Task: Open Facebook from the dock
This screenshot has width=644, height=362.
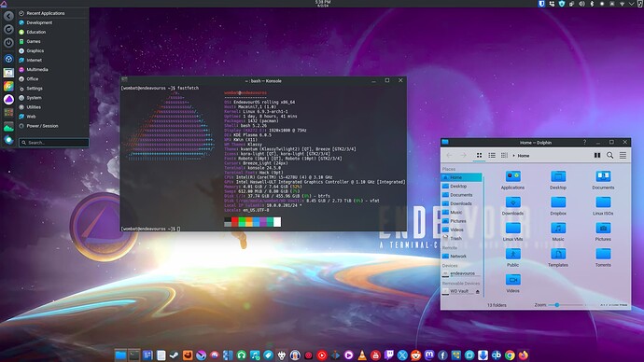Action: 442,355
